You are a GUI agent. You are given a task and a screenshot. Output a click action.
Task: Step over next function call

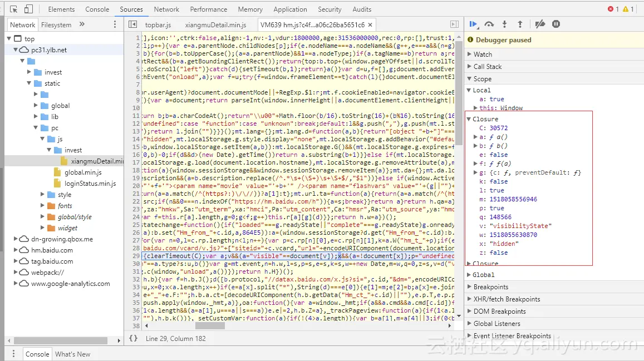pos(489,24)
